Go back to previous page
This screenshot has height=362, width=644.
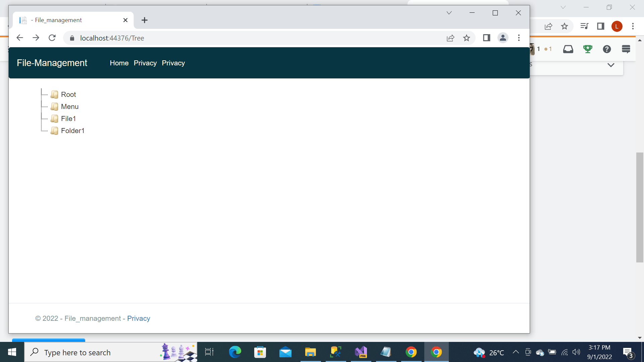click(x=20, y=38)
